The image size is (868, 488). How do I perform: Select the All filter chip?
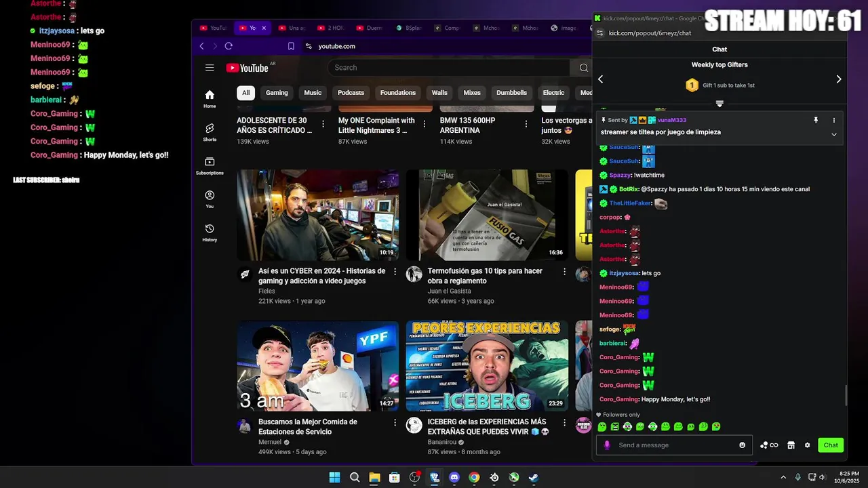(245, 93)
